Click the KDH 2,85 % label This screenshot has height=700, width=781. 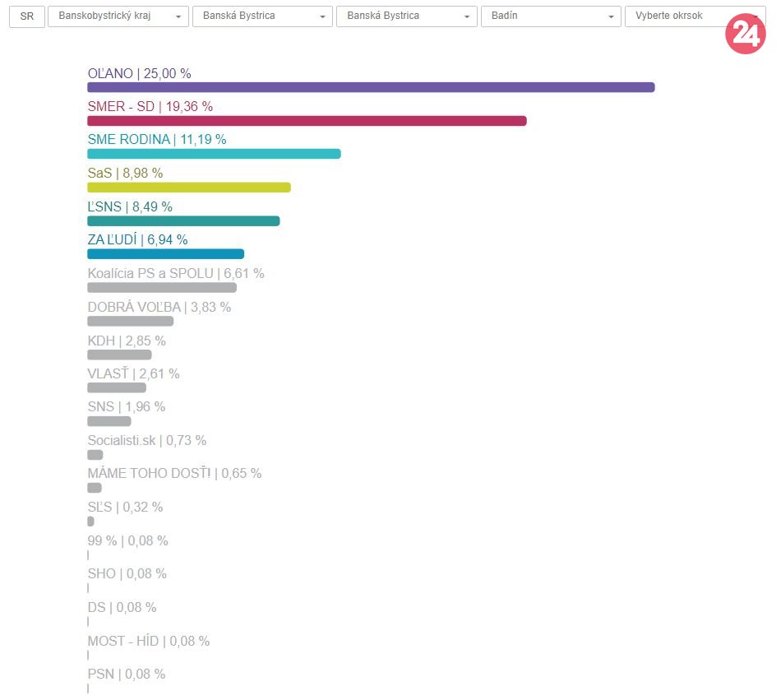(126, 341)
